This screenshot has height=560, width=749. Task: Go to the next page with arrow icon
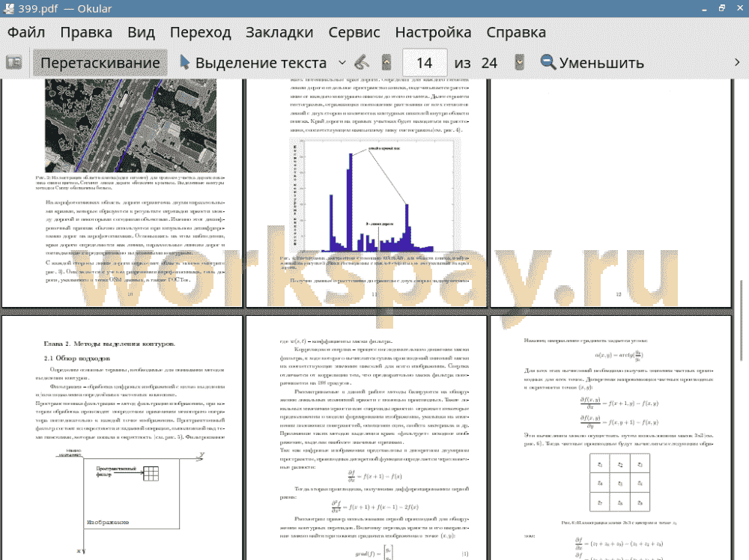(519, 63)
